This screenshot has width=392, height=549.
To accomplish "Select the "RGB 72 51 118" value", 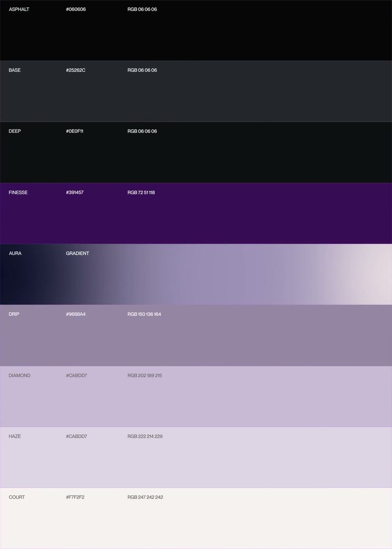I will point(141,193).
